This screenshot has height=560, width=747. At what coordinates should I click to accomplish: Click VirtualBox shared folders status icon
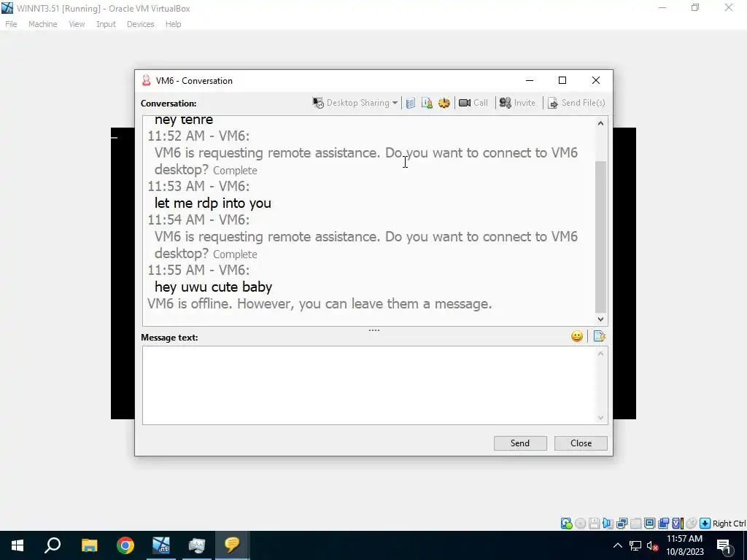[x=635, y=524]
